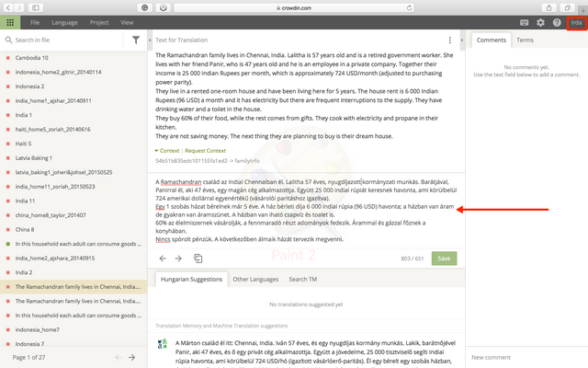Collapse the left string list panel arrow
The image size is (588, 368).
pos(150,40)
